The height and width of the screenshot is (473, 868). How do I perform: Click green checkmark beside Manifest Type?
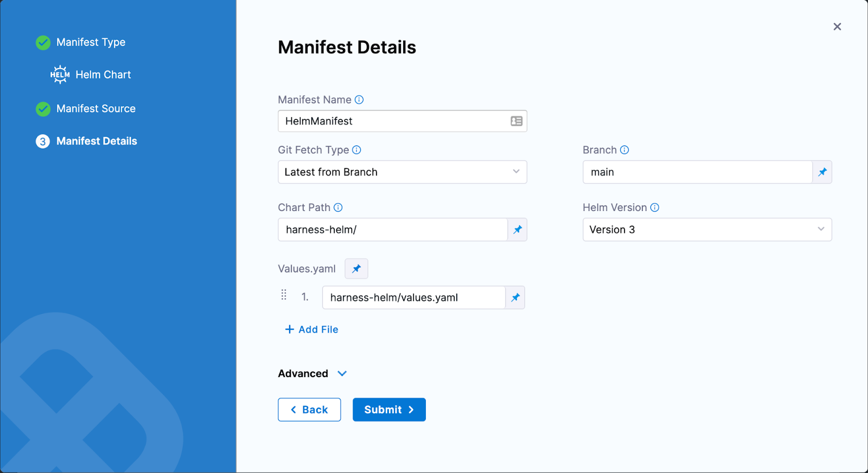[x=43, y=42]
